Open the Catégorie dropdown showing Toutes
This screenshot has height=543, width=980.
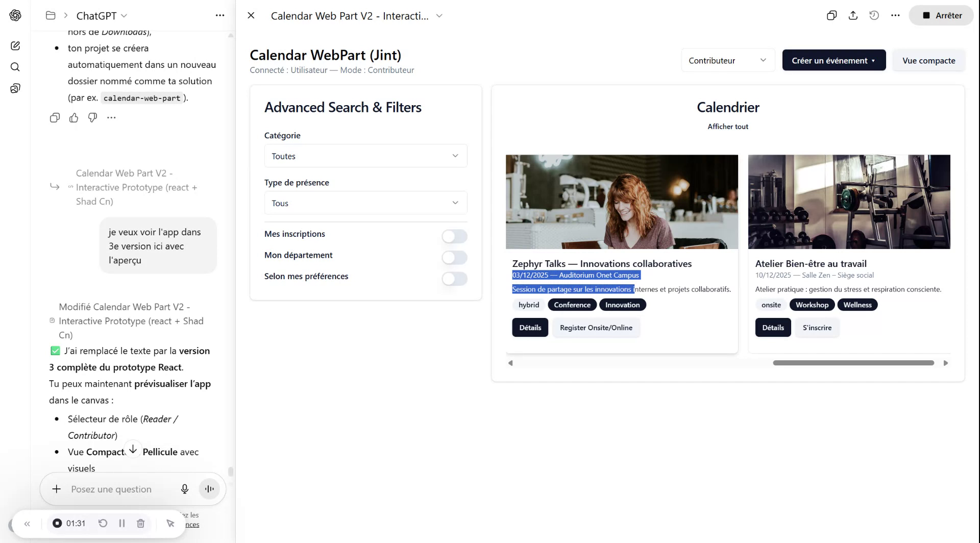(365, 156)
